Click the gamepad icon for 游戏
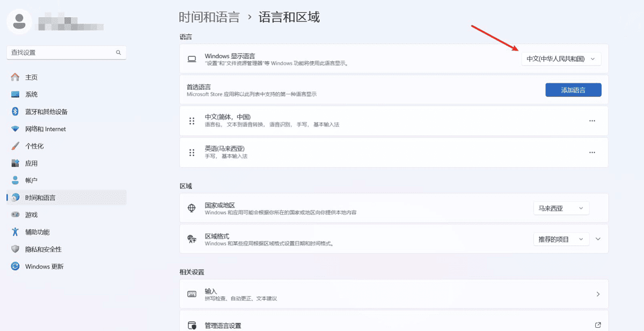 (15, 215)
